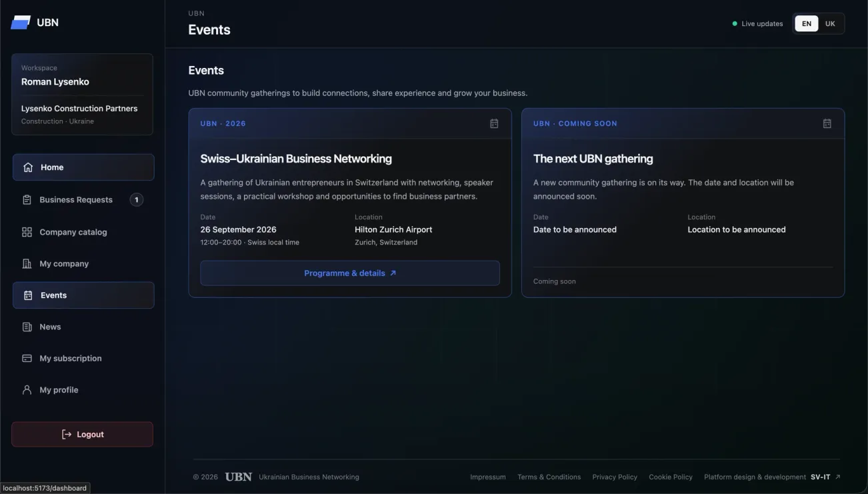Image resolution: width=868 pixels, height=494 pixels.
Task: Click calendar icon on UBN · 2026 card
Action: coord(494,123)
